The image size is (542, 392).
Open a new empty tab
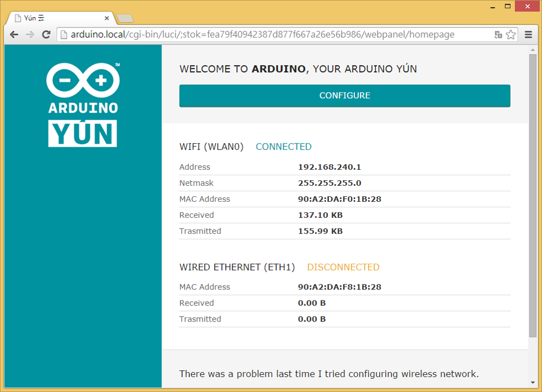125,18
